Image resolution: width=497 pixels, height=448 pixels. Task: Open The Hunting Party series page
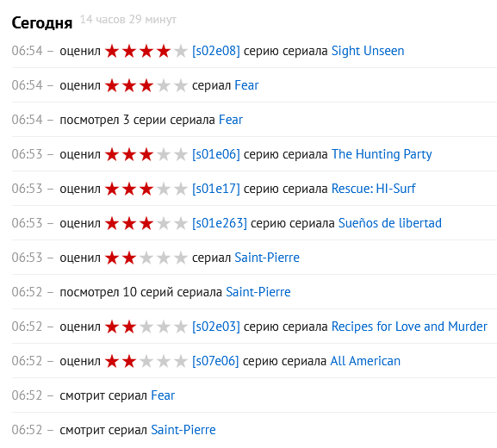tap(382, 154)
